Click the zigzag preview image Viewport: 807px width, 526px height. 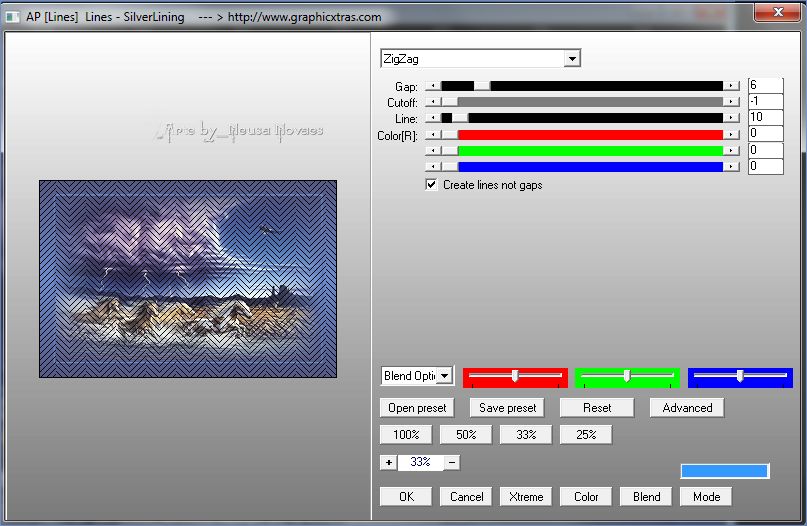point(188,279)
